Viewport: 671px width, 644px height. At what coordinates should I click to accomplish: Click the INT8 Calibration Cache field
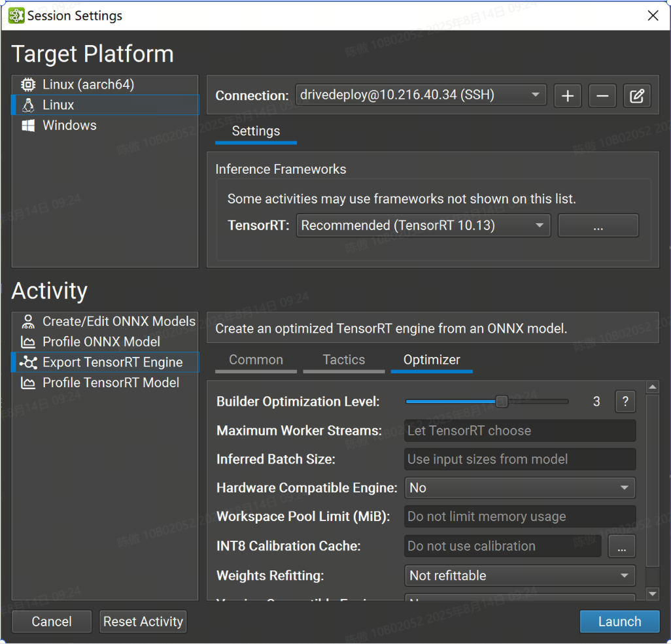pos(503,546)
